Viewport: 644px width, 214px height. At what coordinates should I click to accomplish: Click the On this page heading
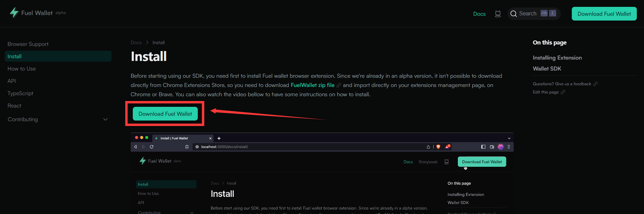coord(550,42)
